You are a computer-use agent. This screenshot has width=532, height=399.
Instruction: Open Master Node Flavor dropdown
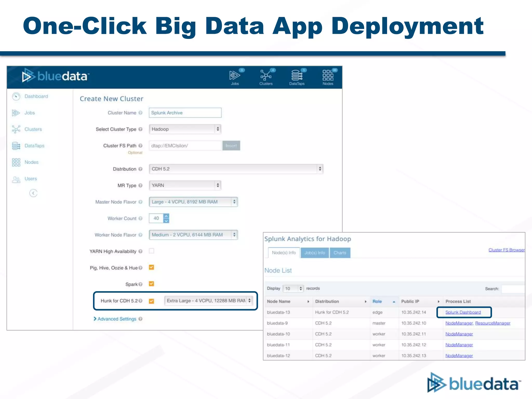coord(193,202)
